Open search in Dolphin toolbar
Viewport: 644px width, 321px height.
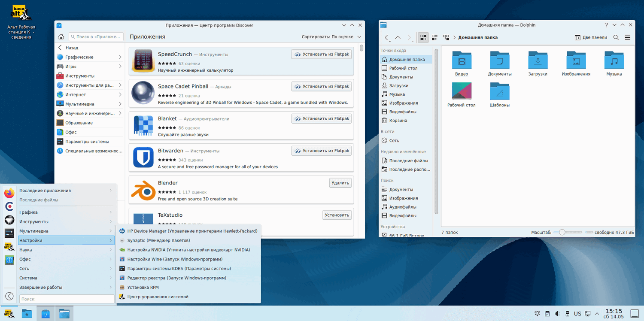click(x=616, y=37)
